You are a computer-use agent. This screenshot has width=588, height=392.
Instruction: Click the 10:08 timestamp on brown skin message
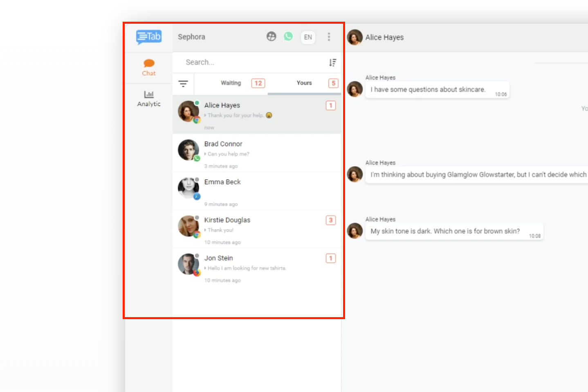(x=535, y=236)
